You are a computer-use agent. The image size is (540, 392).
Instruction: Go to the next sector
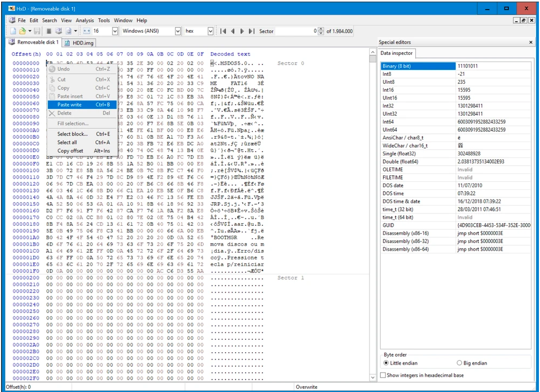[x=242, y=31]
